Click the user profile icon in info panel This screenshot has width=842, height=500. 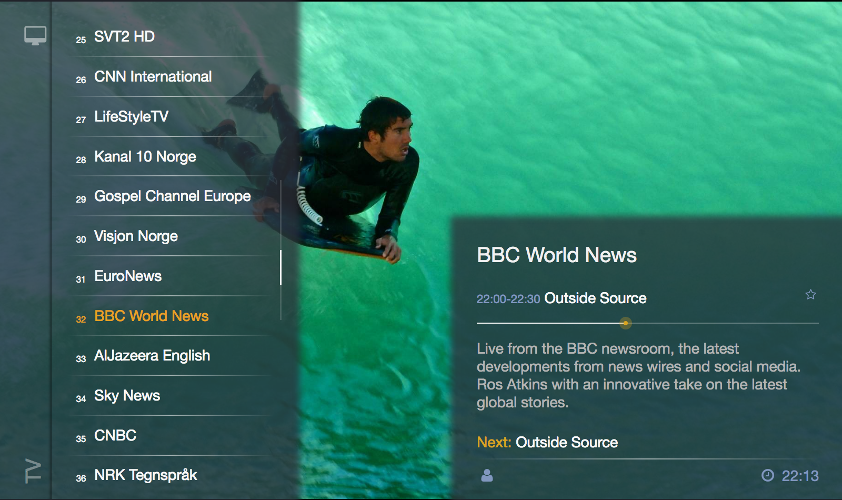point(487,475)
